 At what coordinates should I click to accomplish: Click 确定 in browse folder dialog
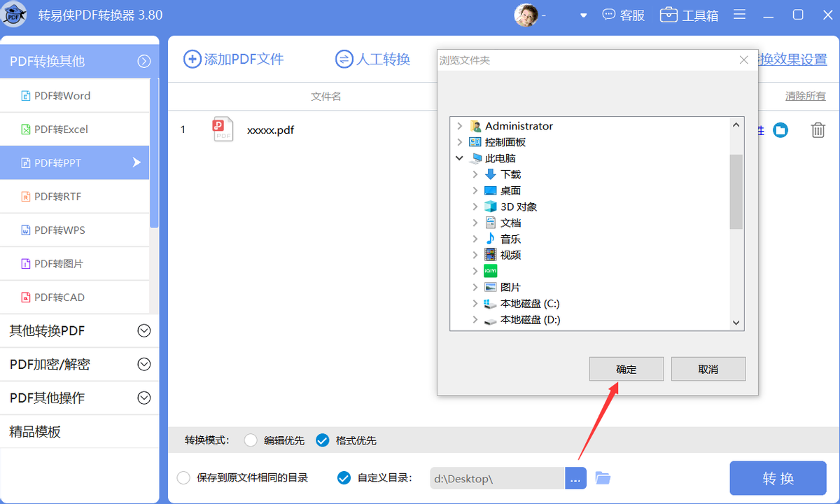[x=626, y=369]
